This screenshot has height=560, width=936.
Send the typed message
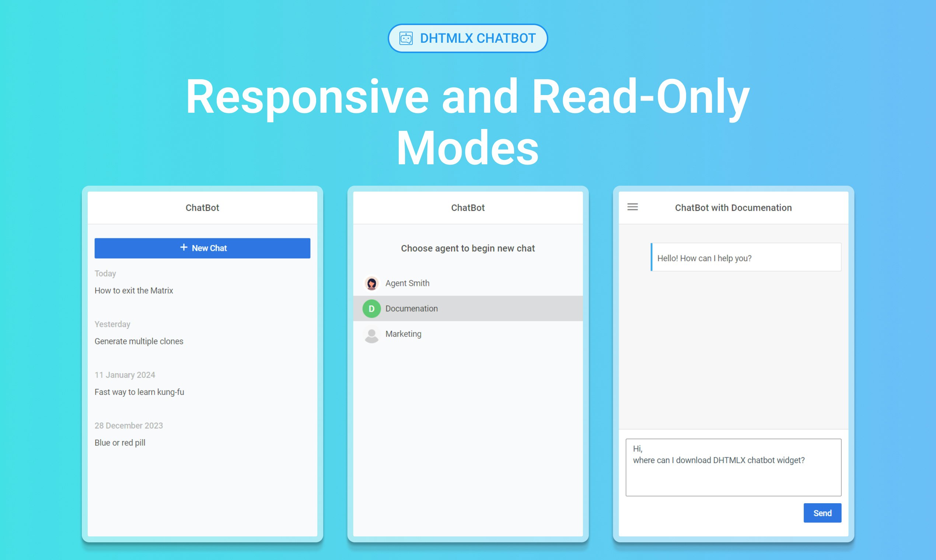(822, 513)
